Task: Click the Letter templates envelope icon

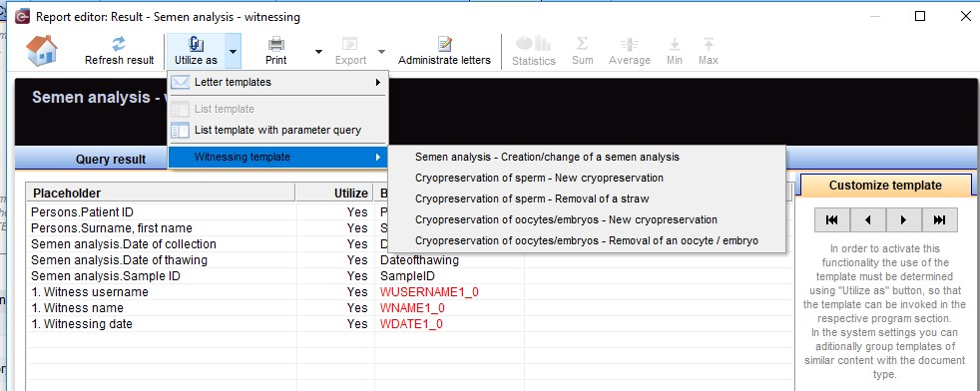Action: click(x=180, y=82)
